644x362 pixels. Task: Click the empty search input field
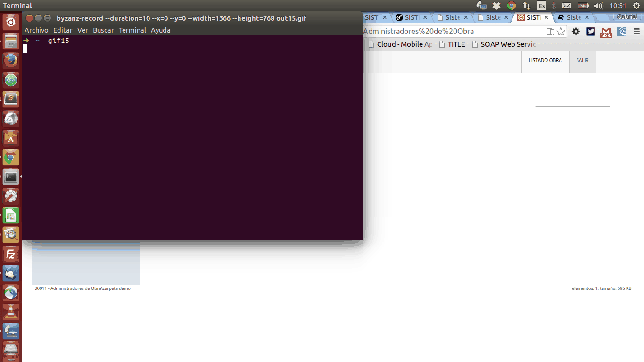(x=572, y=111)
